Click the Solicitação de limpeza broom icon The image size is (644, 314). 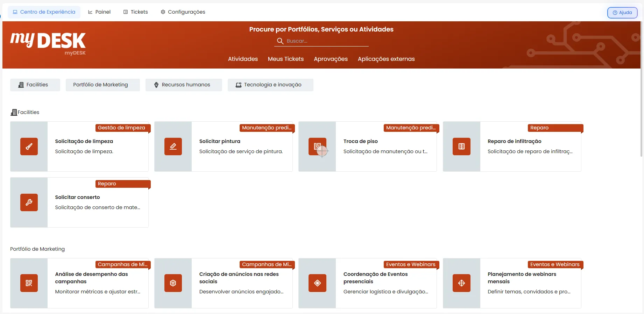click(29, 147)
